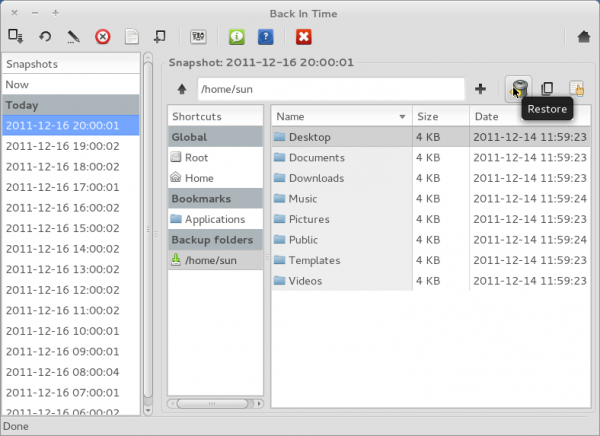Go up one folder with the arrow icon

tap(182, 89)
